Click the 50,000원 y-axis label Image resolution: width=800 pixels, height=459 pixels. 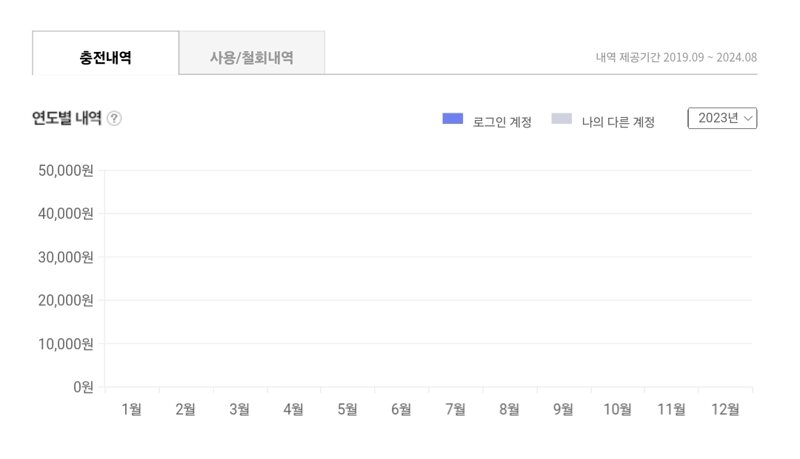tap(66, 170)
